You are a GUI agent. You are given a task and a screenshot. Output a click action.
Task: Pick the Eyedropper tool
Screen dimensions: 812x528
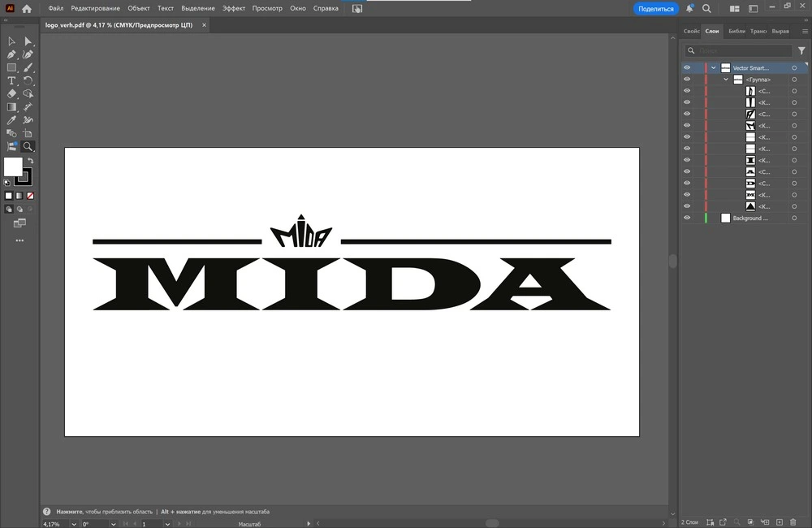[11, 120]
